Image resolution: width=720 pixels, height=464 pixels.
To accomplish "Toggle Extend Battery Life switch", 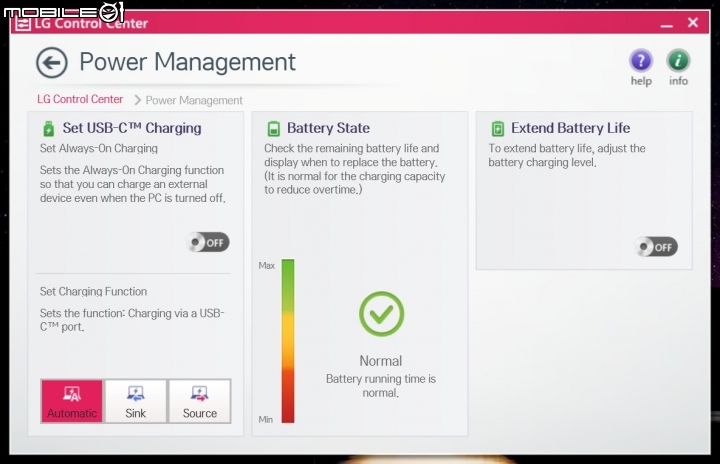I will point(656,247).
